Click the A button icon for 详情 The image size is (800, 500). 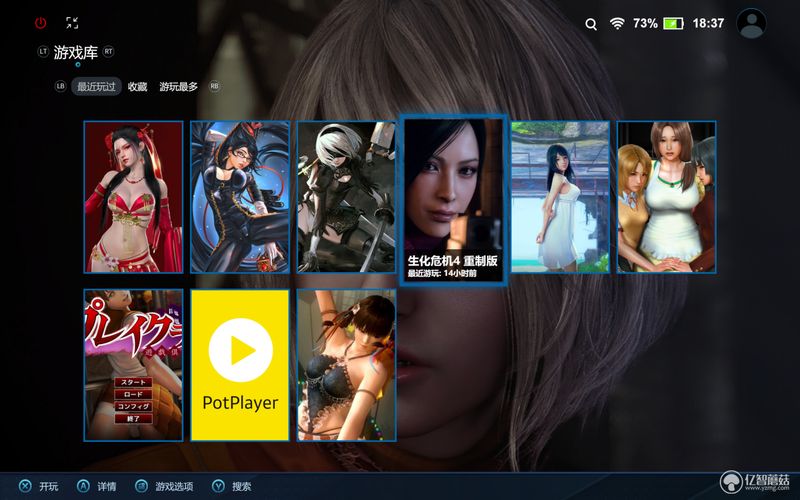(83, 486)
